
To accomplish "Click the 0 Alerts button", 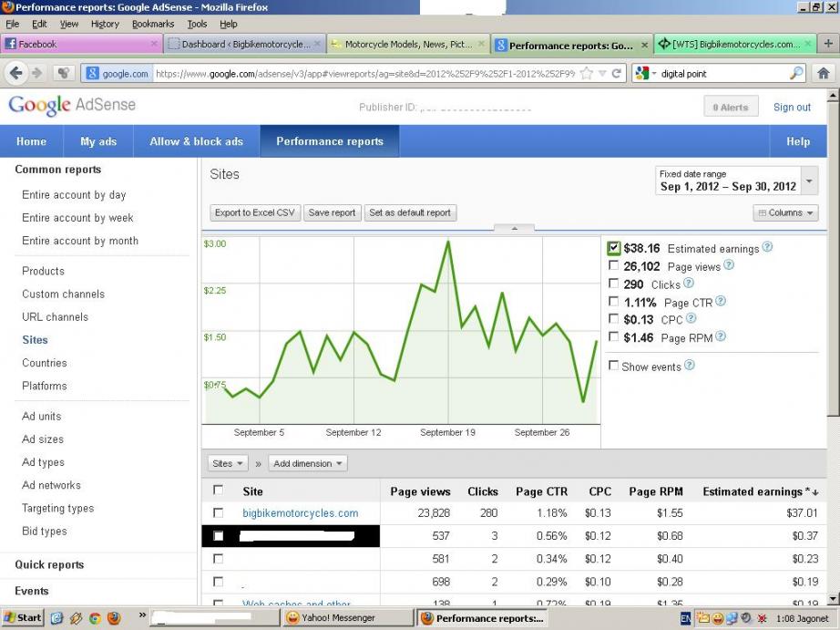I will (x=730, y=108).
